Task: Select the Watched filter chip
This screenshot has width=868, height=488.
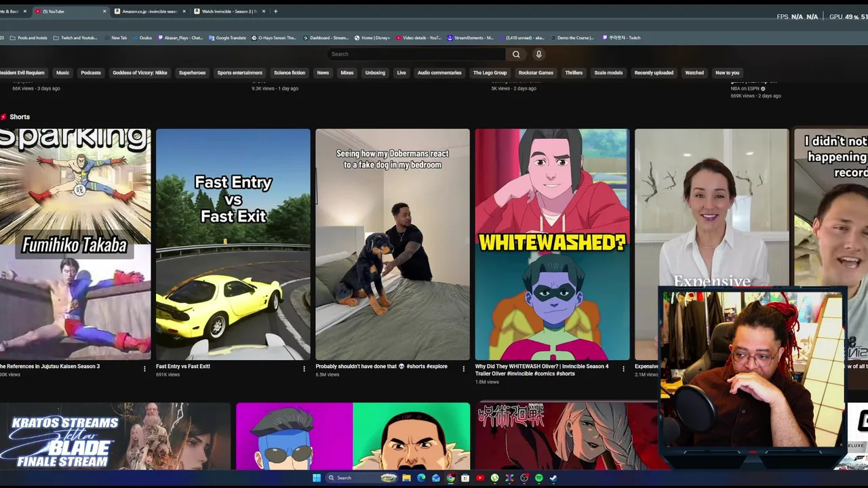Action: (694, 73)
